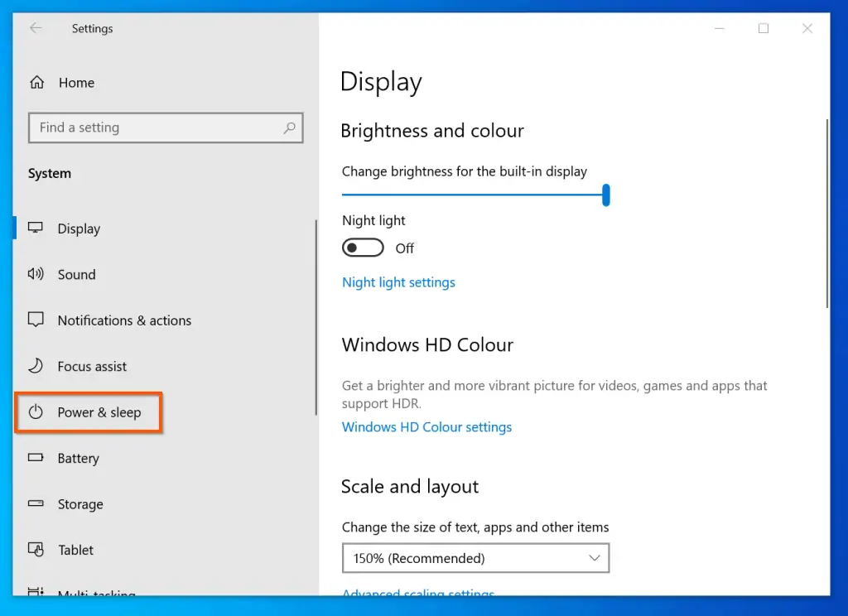Open the display scaling percentage dropdown

click(594, 558)
